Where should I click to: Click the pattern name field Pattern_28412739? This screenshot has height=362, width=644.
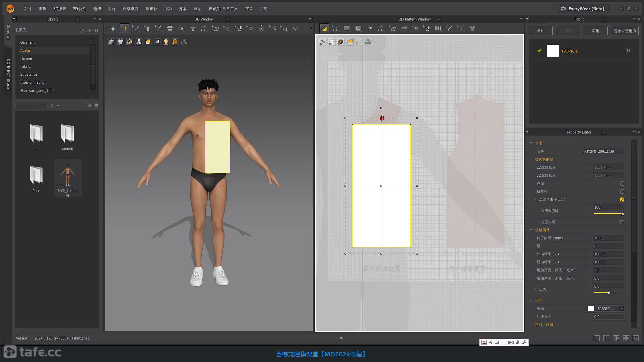coord(603,151)
